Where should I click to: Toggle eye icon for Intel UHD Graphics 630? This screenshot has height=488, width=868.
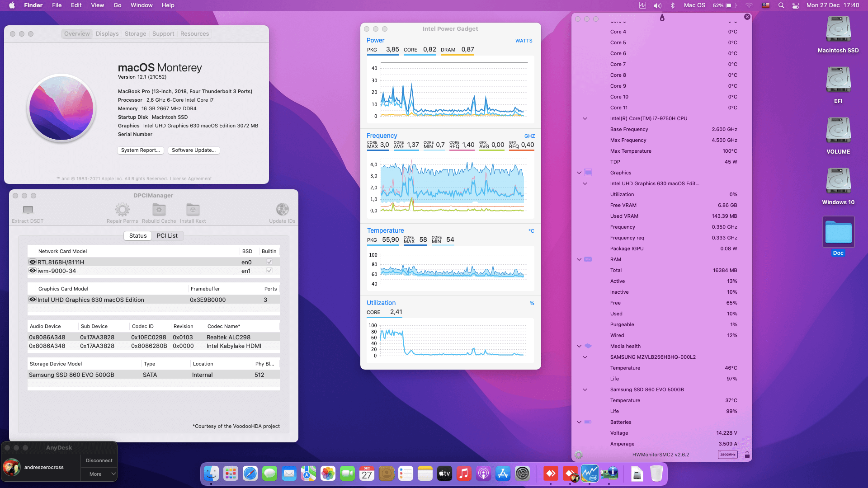(33, 300)
